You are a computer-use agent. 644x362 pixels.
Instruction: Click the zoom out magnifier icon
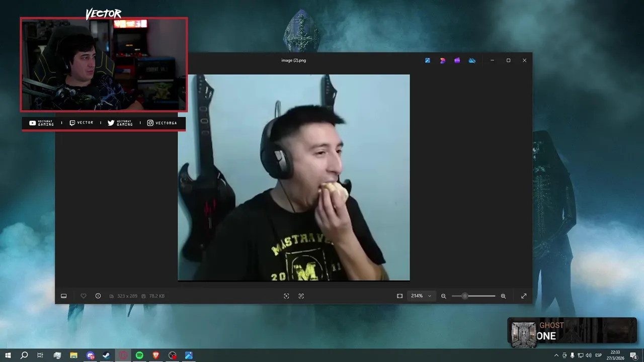444,296
